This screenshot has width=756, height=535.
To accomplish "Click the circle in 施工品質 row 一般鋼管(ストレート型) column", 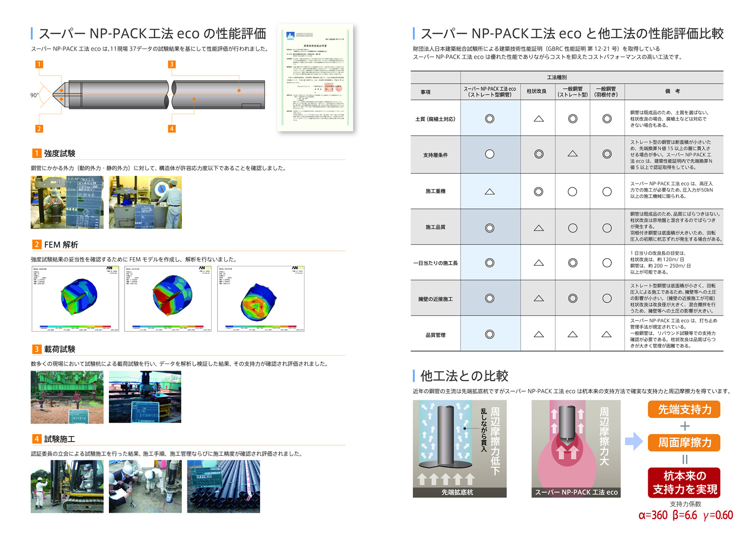I will 573,228.
